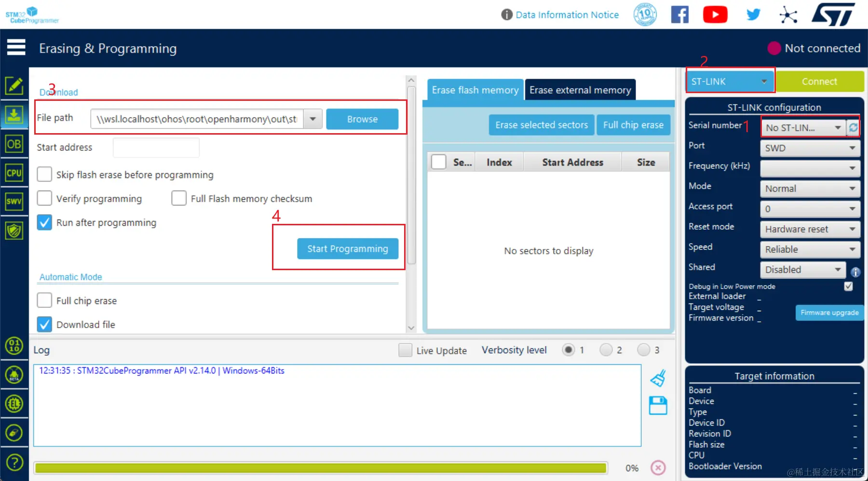Switch to Erase flash memory tab
The image size is (868, 481).
pyautogui.click(x=475, y=90)
